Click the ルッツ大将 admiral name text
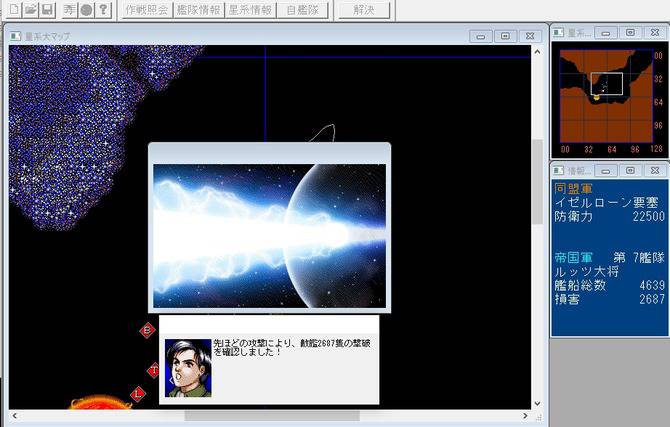This screenshot has width=670, height=427. click(586, 271)
